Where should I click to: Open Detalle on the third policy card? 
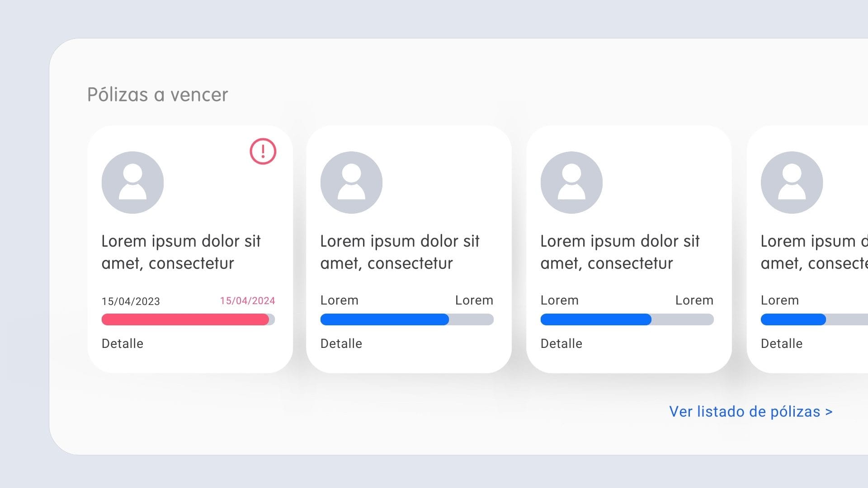tap(561, 343)
